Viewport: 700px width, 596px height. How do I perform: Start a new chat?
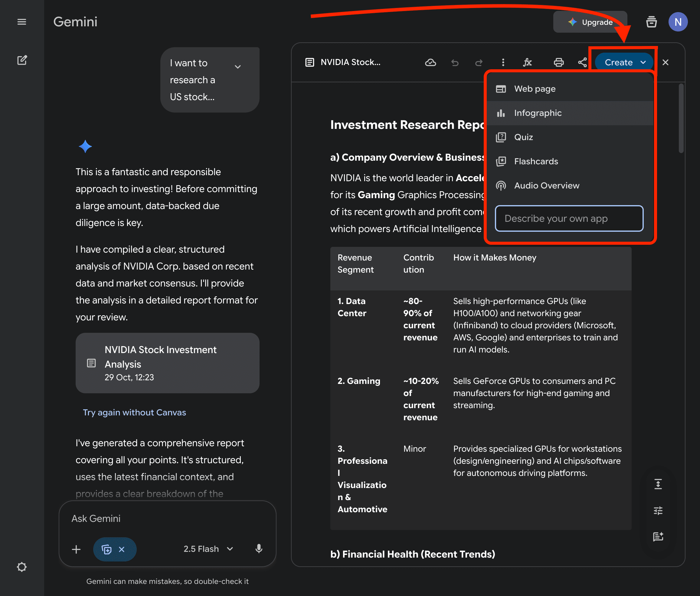click(22, 61)
